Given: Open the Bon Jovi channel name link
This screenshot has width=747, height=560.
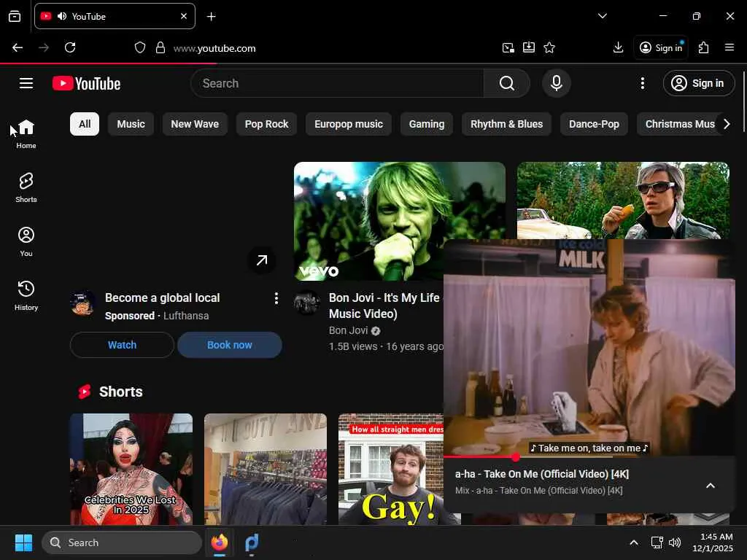Looking at the screenshot, I should pyautogui.click(x=348, y=330).
